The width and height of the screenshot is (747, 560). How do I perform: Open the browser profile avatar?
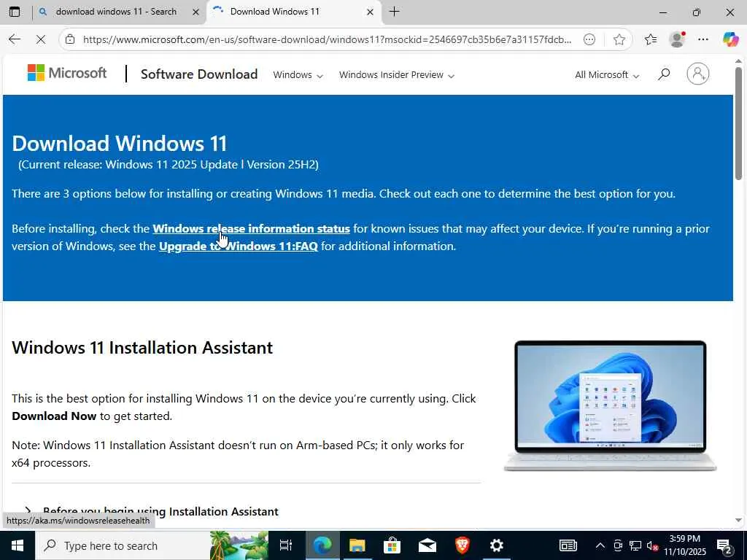677,39
